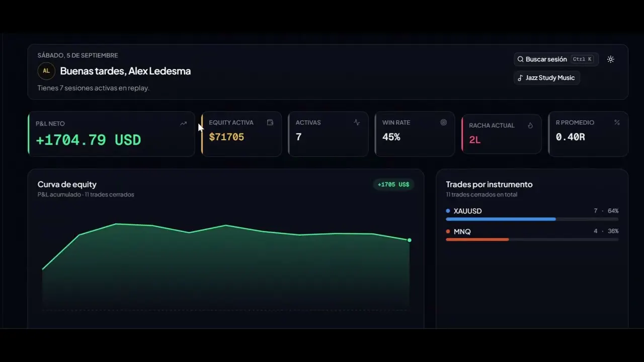This screenshot has width=644, height=362.
Task: Click the 45% win rate value
Action: (391, 137)
